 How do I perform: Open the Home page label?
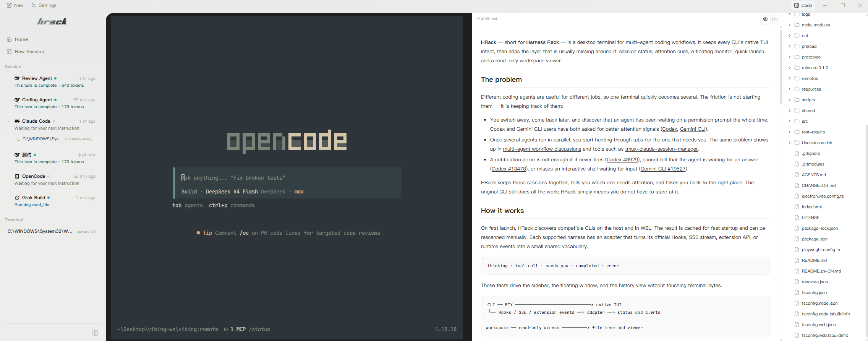pos(21,39)
